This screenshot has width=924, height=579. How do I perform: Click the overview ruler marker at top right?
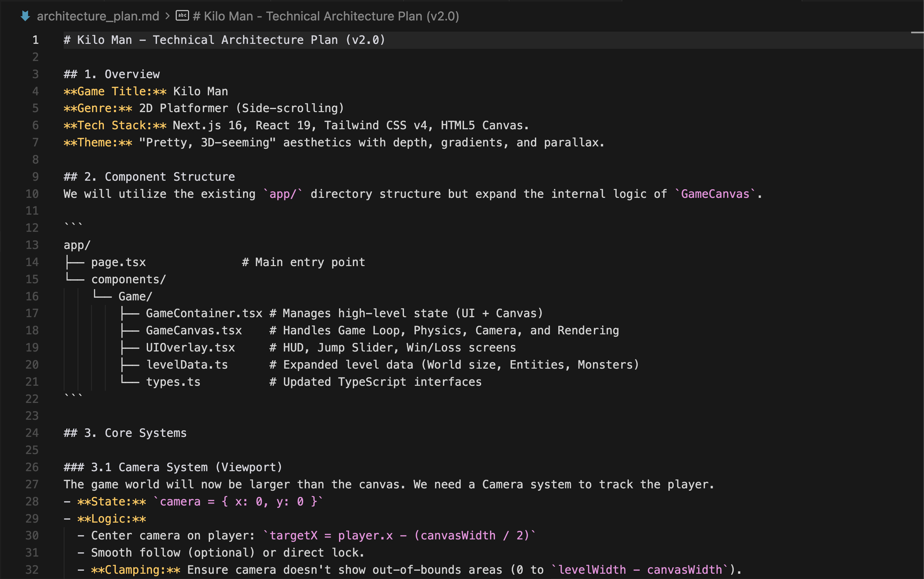click(x=917, y=33)
